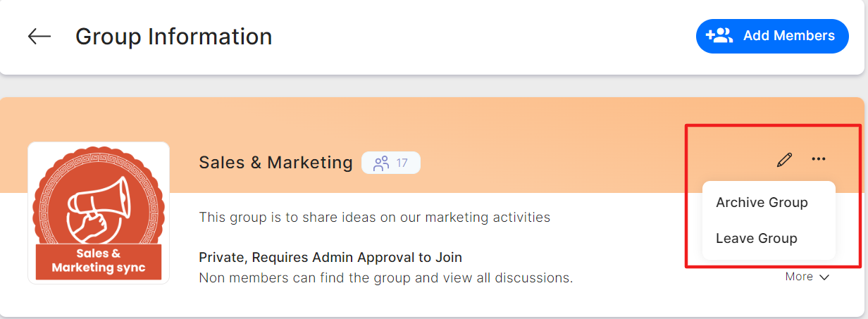868x319 pixels.
Task: Click the three-dot more options icon
Action: click(818, 159)
